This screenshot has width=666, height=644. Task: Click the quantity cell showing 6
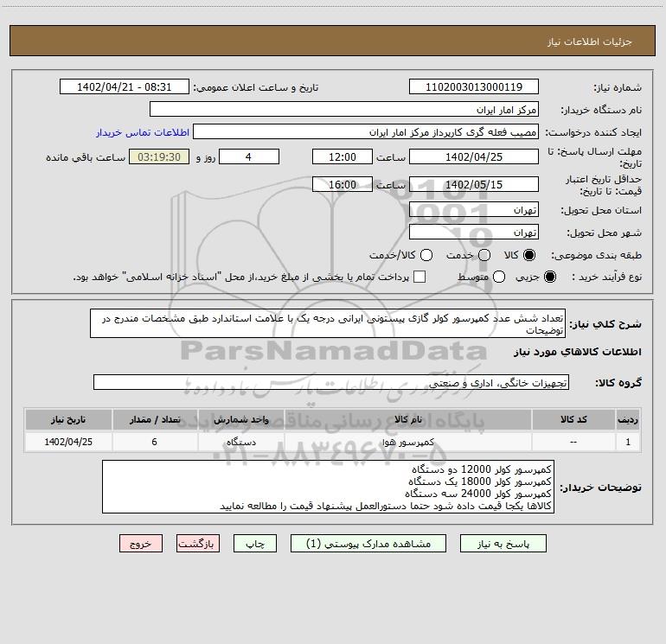pos(155,442)
